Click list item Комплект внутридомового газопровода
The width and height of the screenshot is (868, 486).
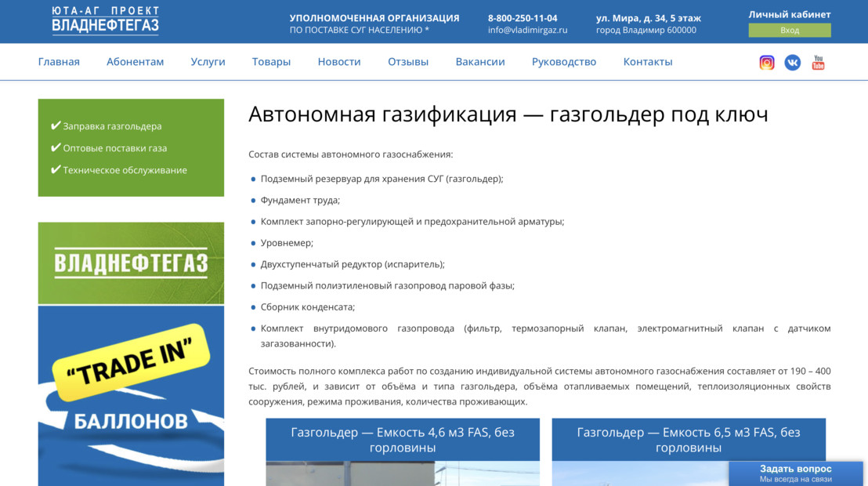(545, 335)
